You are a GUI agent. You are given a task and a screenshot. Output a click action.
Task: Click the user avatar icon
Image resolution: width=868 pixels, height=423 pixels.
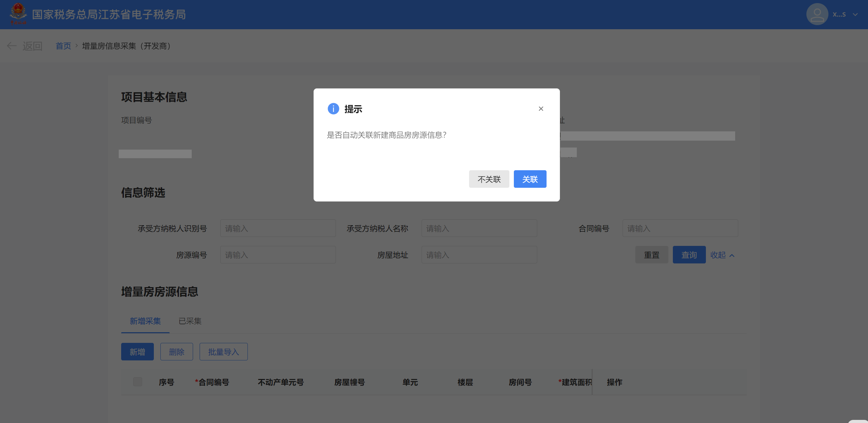point(817,14)
